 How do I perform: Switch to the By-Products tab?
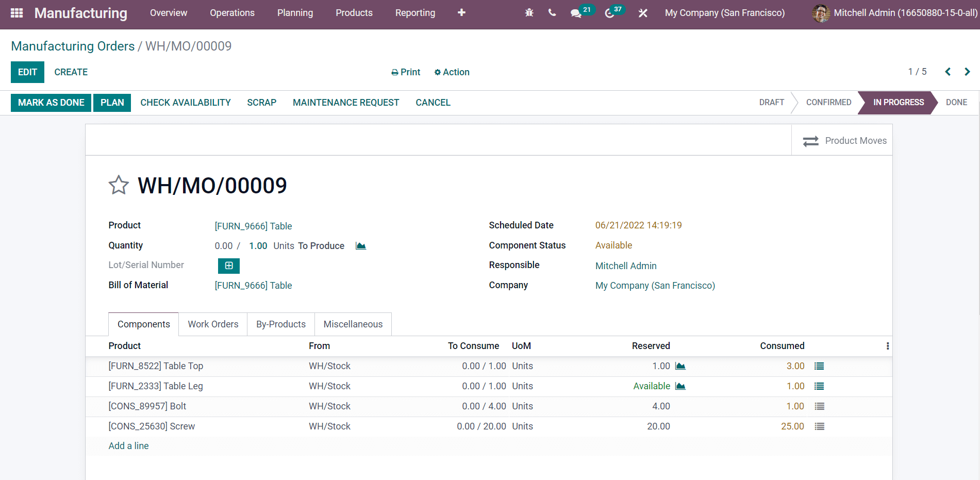[281, 324]
